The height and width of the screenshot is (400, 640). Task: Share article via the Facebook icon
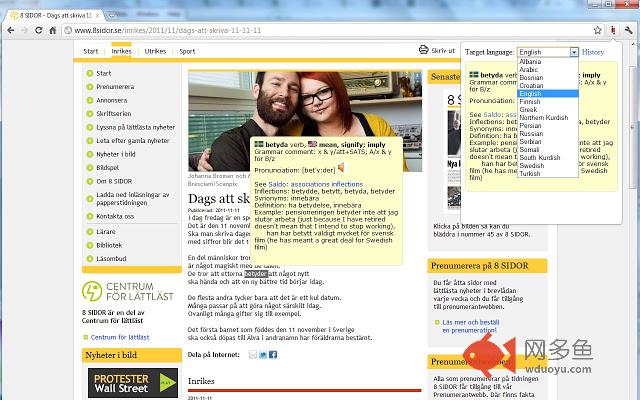click(x=273, y=354)
